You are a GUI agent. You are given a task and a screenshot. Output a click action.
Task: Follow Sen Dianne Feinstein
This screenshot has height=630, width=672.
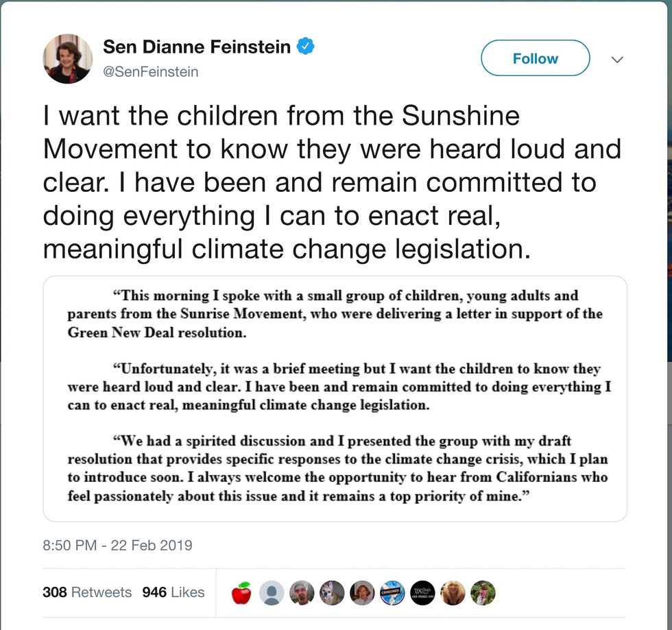click(535, 58)
